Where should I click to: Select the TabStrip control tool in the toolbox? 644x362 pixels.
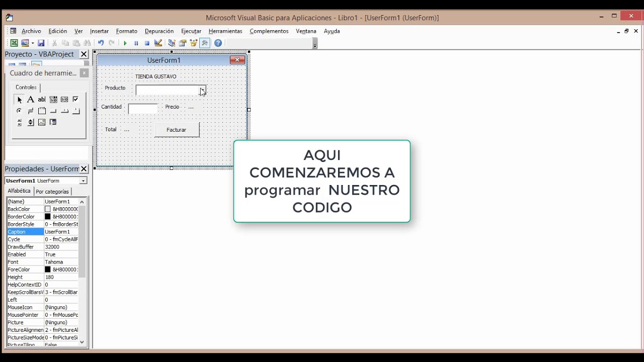(64, 111)
